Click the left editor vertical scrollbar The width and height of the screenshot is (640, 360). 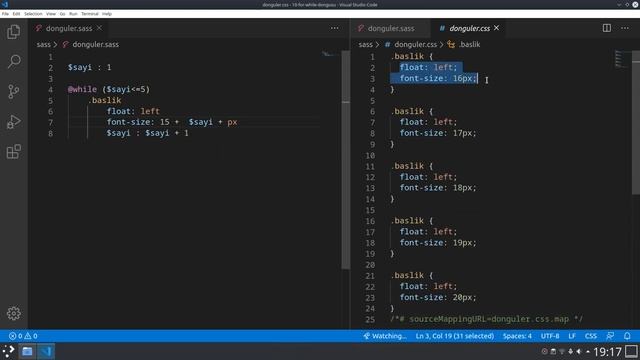345,160
